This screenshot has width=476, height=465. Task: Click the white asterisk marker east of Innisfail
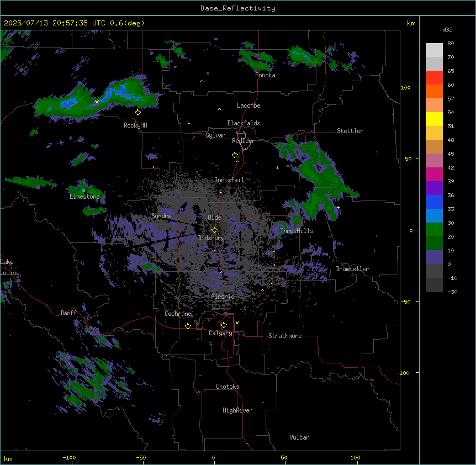pyautogui.click(x=277, y=167)
